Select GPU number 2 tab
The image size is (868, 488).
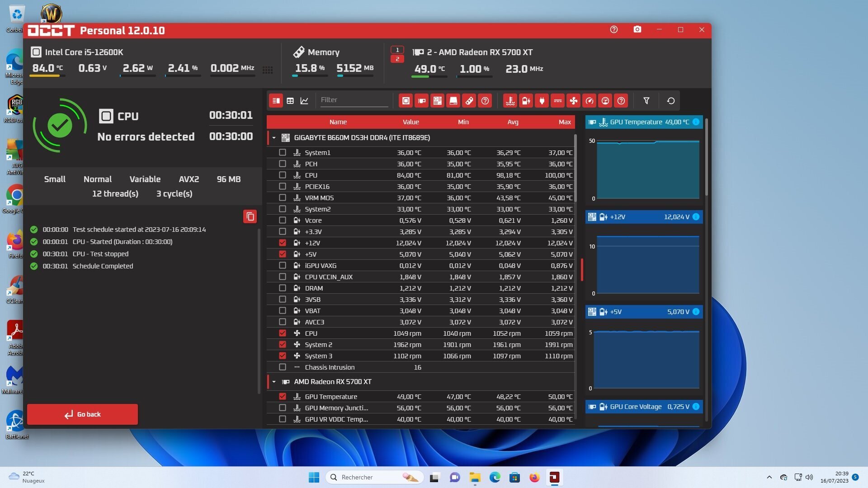(397, 59)
